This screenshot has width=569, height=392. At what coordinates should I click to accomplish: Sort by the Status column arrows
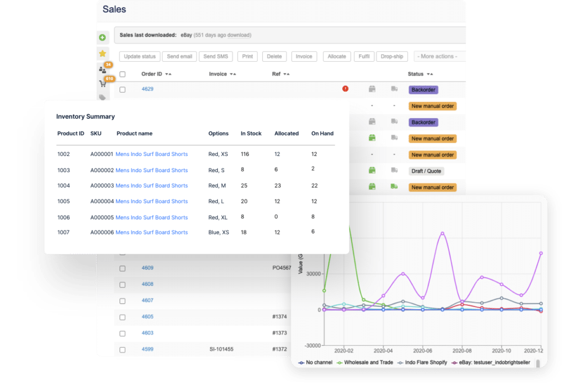[430, 74]
